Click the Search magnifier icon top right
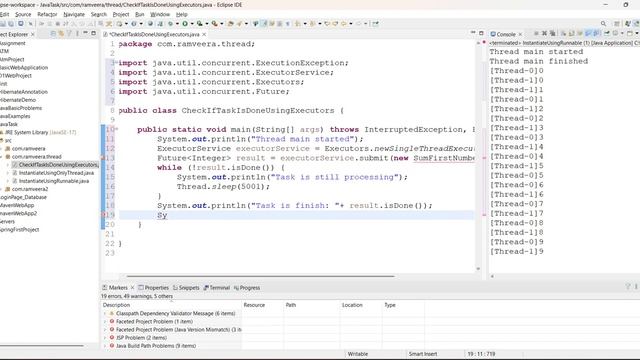Viewport: 640px width, 360px height. pos(603,24)
